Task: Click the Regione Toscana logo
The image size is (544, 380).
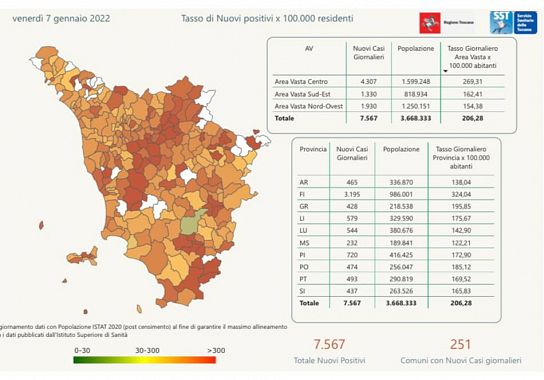Action: coord(447,23)
